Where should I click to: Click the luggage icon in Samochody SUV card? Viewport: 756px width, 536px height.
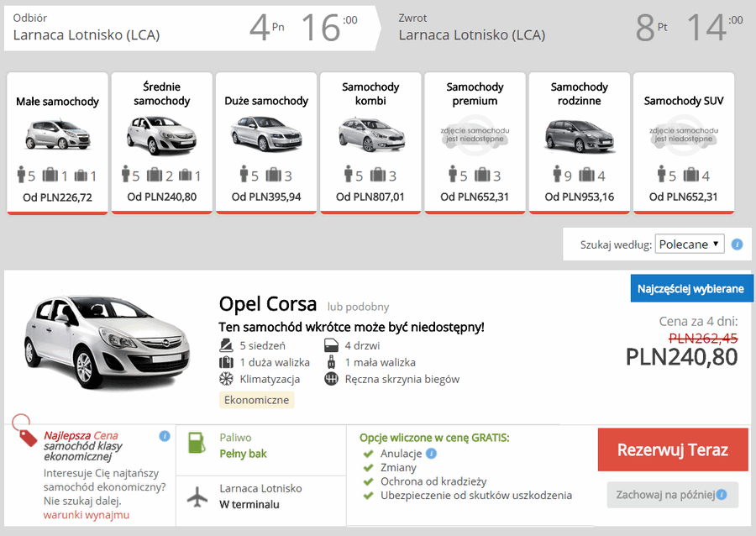point(690,175)
